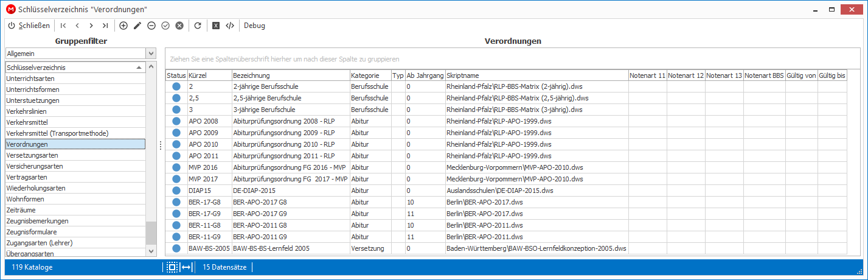Screen dimensions: 868x280
Task: Open the code view </> icon
Action: tap(230, 26)
